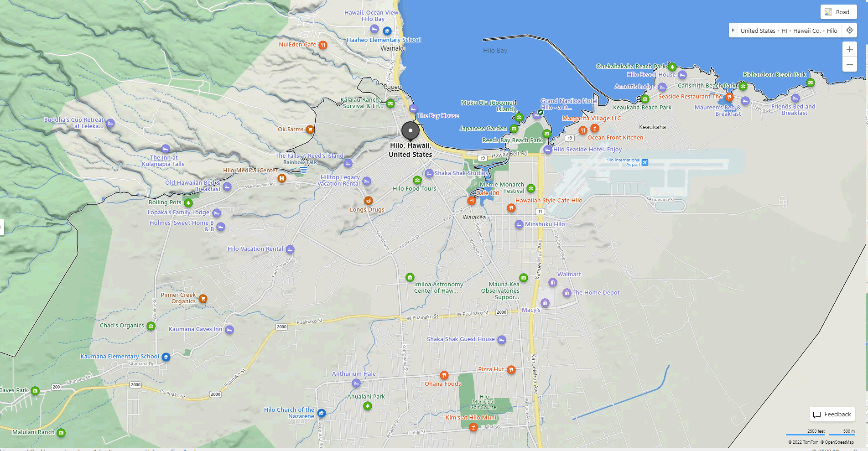This screenshot has width=868, height=451.
Task: Click Hilo in the location breadcrumb
Action: coord(832,30)
